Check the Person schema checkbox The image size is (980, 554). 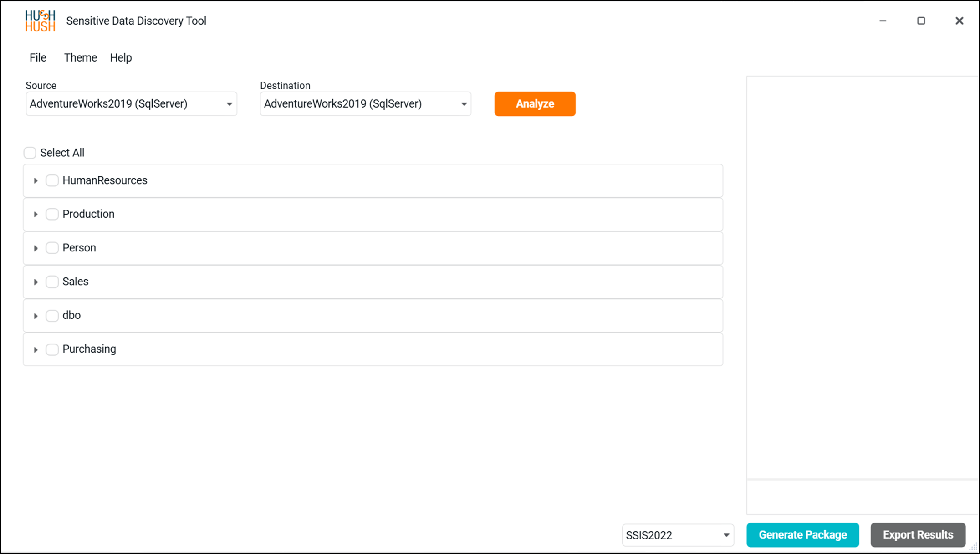(52, 248)
